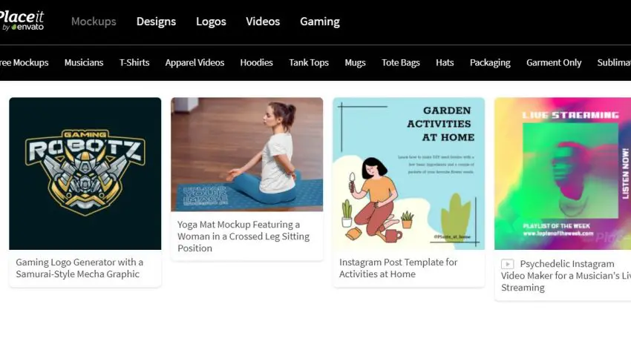Open the Designs top menu
The image size is (631, 364).
[x=156, y=21]
